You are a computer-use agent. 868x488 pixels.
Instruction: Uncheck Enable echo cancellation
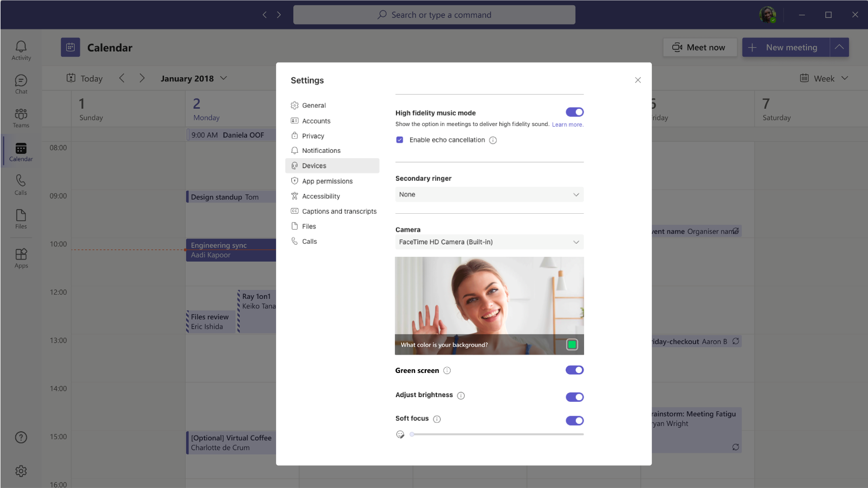[x=400, y=140]
